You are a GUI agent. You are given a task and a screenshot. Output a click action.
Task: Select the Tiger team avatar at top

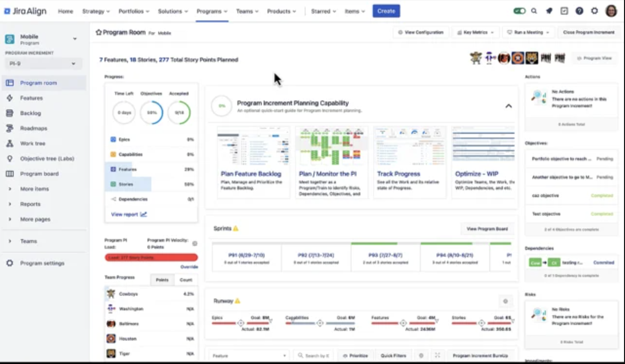tap(532, 58)
